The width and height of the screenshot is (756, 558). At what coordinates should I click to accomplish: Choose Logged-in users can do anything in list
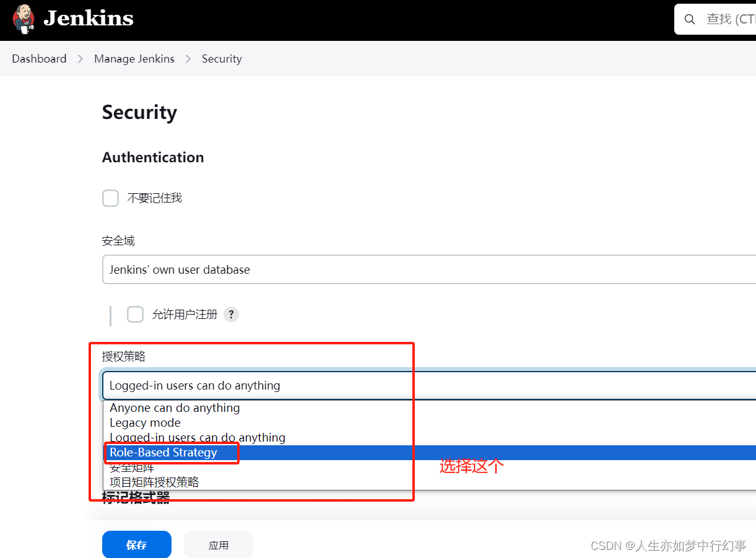(430, 438)
